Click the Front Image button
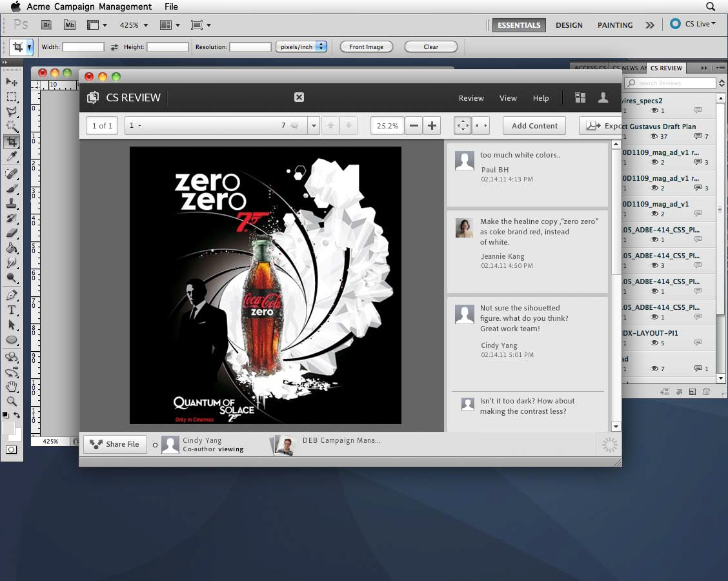Image resolution: width=728 pixels, height=581 pixels. pos(367,46)
